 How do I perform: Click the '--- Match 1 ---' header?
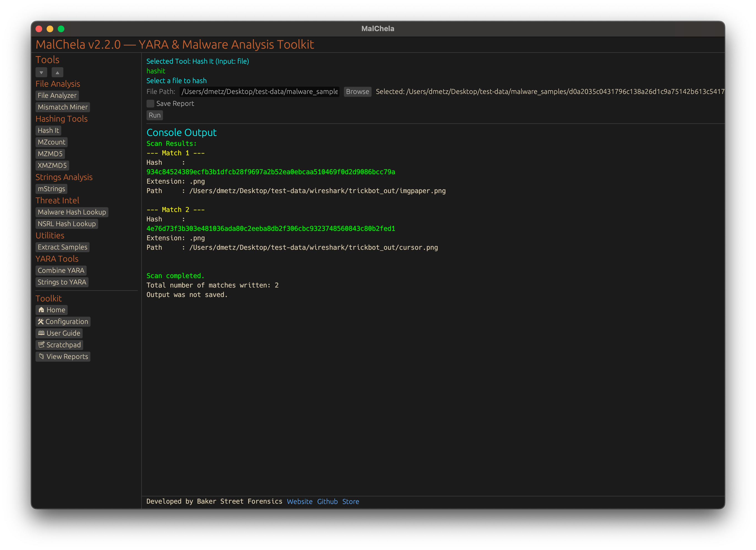pos(176,153)
